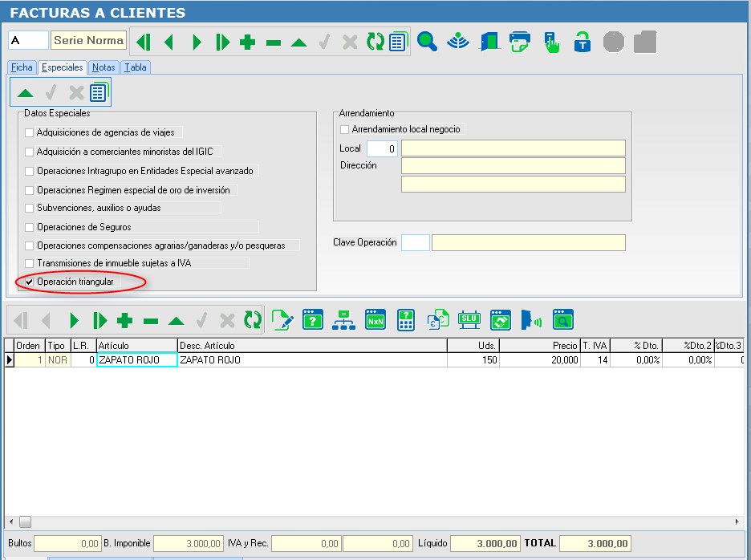Click the window with magnifier search icon

[x=562, y=319]
